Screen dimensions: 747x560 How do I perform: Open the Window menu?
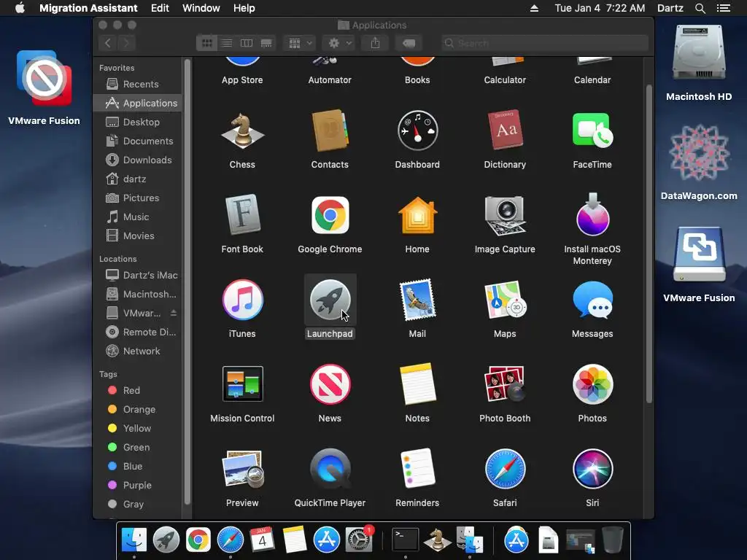click(x=201, y=8)
